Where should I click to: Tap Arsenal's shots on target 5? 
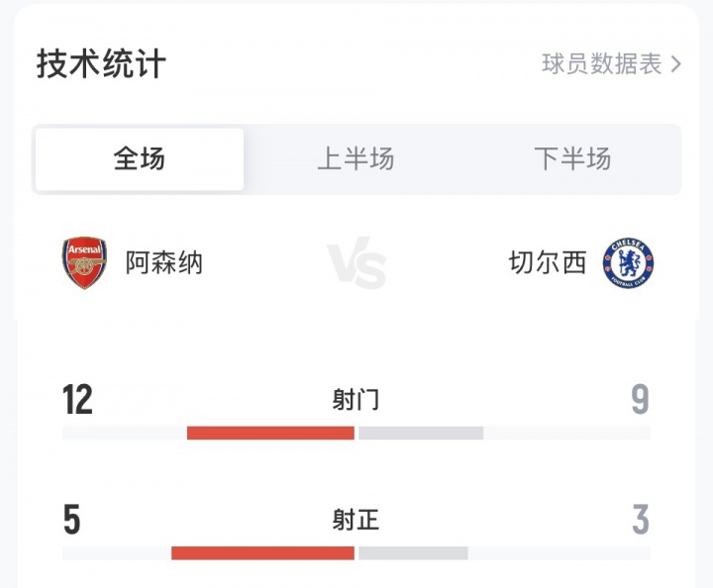coord(71,520)
